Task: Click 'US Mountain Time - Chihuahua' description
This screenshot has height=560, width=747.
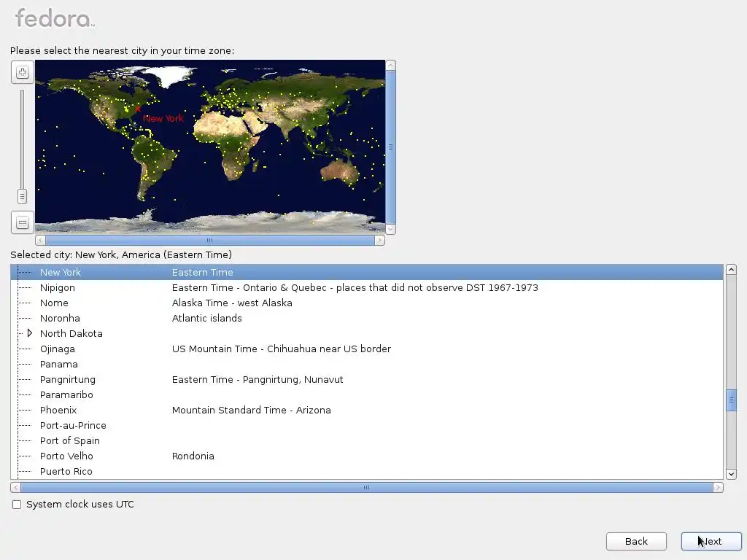Action: [281, 349]
